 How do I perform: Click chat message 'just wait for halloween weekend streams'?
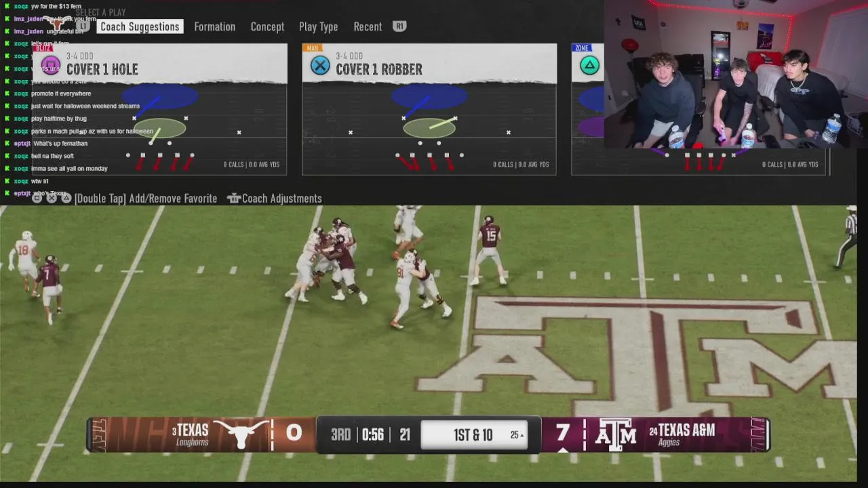pyautogui.click(x=85, y=106)
